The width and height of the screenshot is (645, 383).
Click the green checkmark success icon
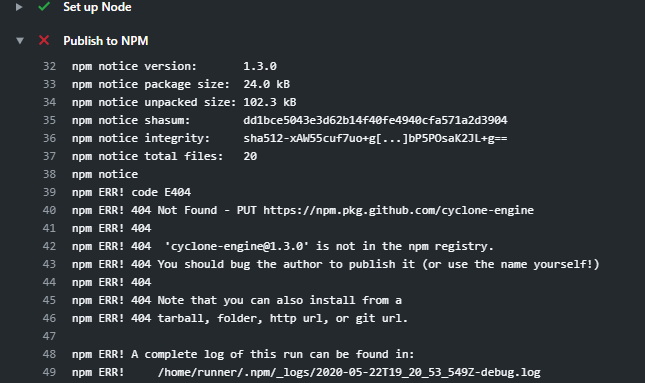tap(44, 7)
